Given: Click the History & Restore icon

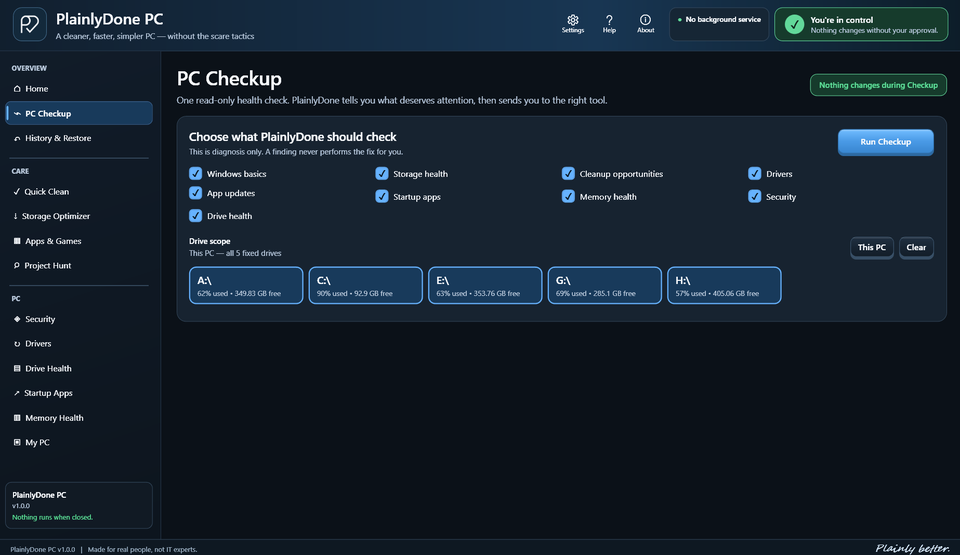Looking at the screenshot, I should pyautogui.click(x=17, y=138).
